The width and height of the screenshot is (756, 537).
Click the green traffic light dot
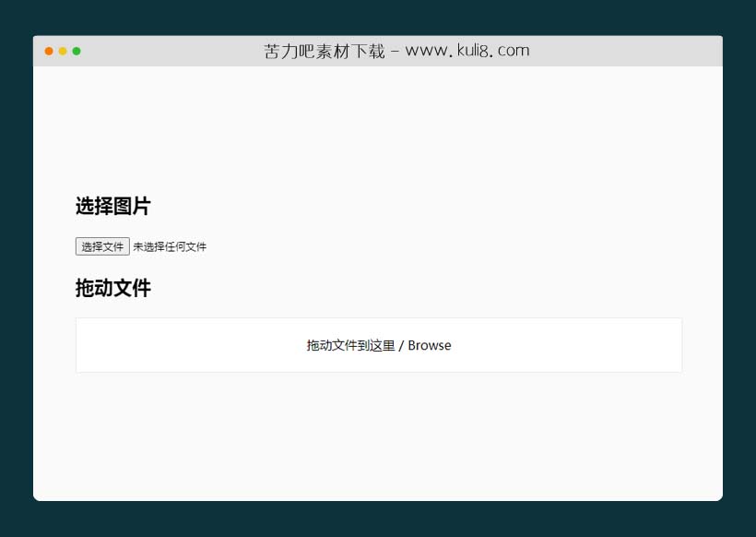(x=77, y=51)
